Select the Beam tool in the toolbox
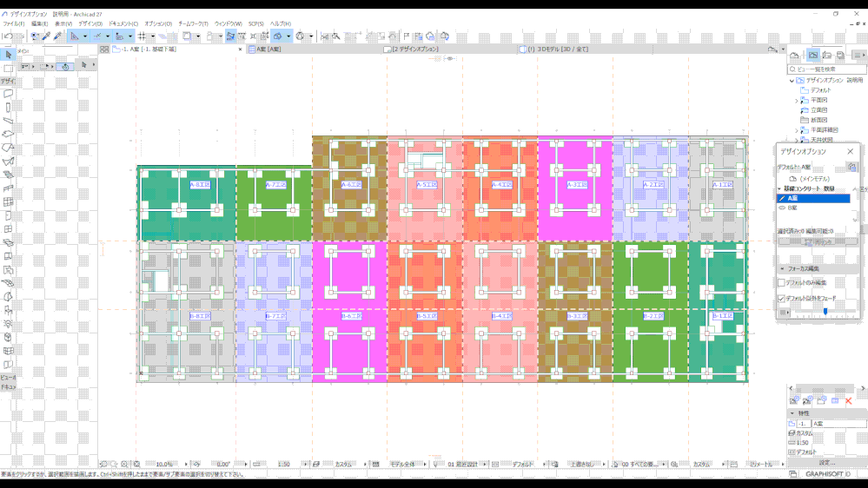868x488 pixels. pyautogui.click(x=9, y=121)
